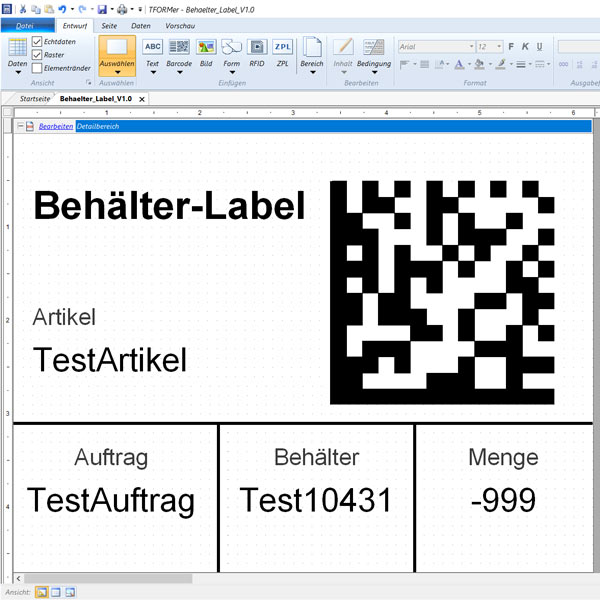Switch to the Vorschau ribbon tab
The width and height of the screenshot is (600, 600).
coord(180,26)
